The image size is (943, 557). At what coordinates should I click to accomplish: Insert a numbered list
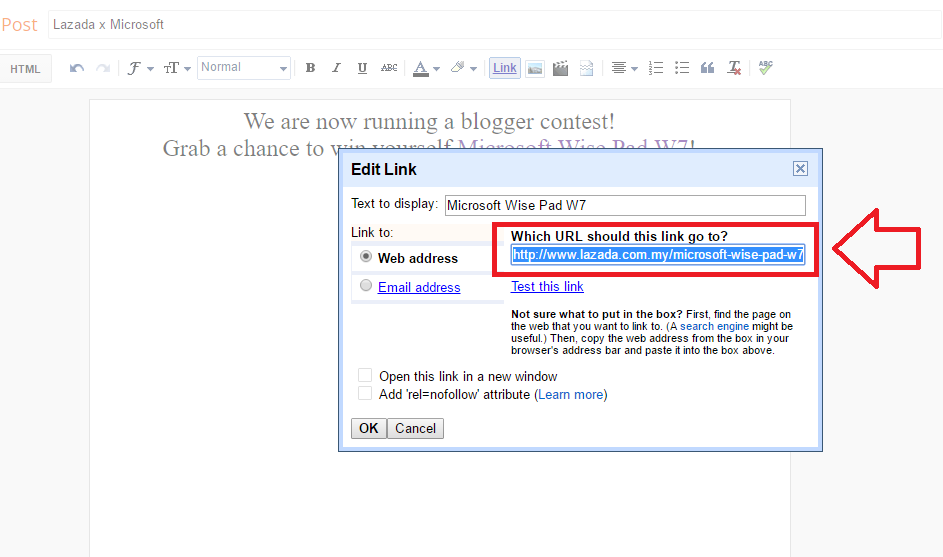[656, 68]
